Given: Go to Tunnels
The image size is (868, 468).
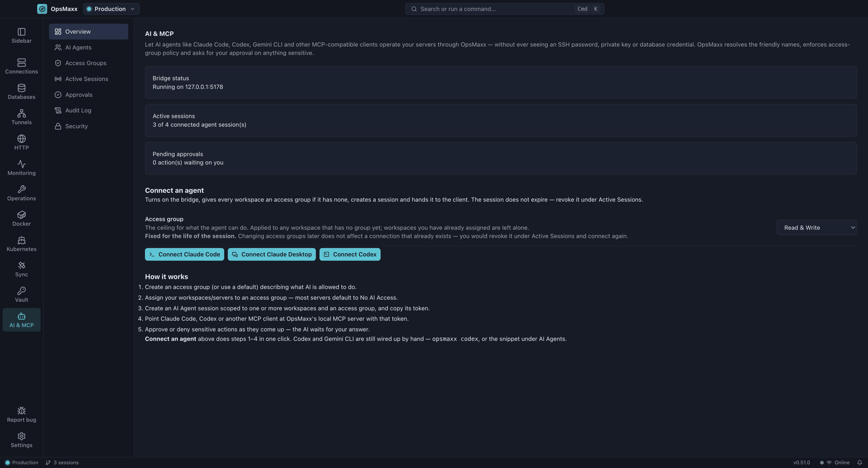Looking at the screenshot, I should (21, 117).
